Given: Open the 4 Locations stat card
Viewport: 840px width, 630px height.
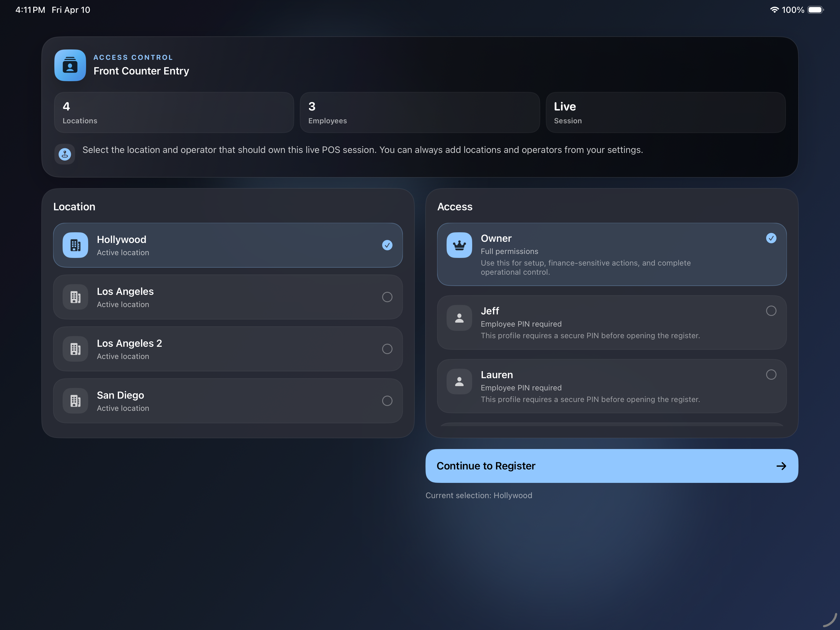Looking at the screenshot, I should coord(174,112).
